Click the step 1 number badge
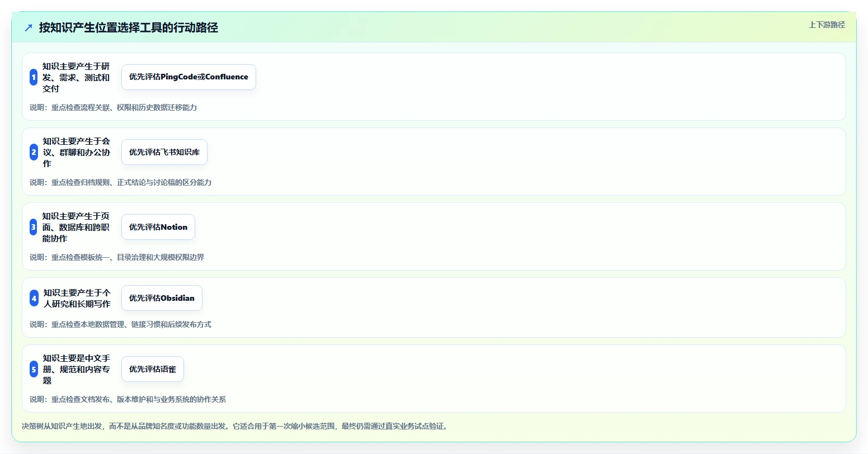The height and width of the screenshot is (454, 868). point(34,77)
